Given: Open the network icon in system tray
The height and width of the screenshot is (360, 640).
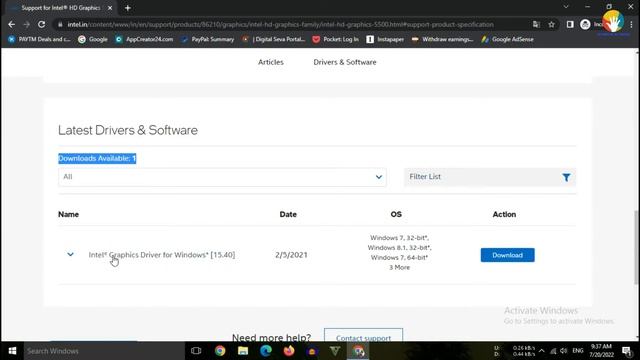Looking at the screenshot, I should [553, 351].
